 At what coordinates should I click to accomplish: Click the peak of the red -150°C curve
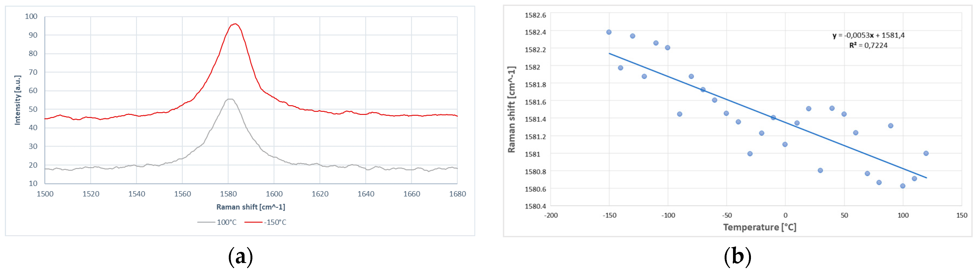pyautogui.click(x=235, y=24)
